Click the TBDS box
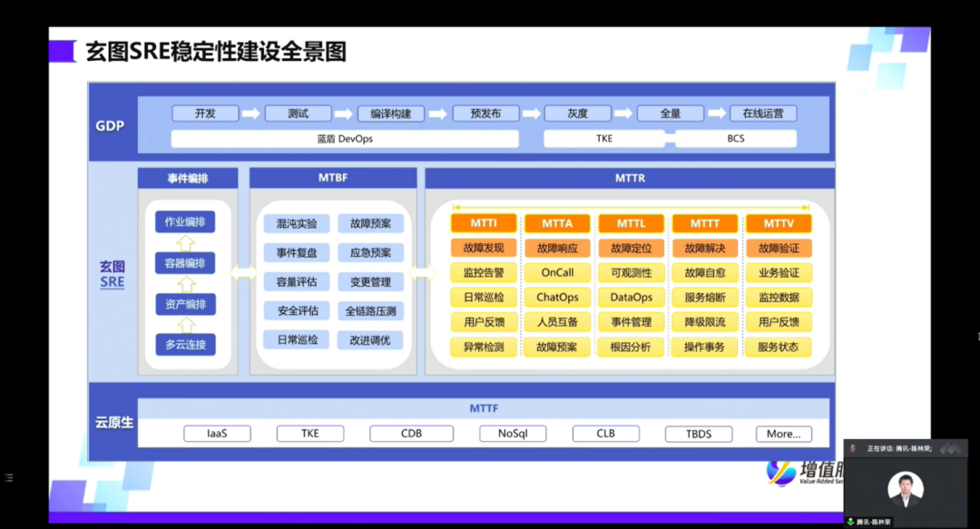This screenshot has width=980, height=529. click(x=699, y=434)
